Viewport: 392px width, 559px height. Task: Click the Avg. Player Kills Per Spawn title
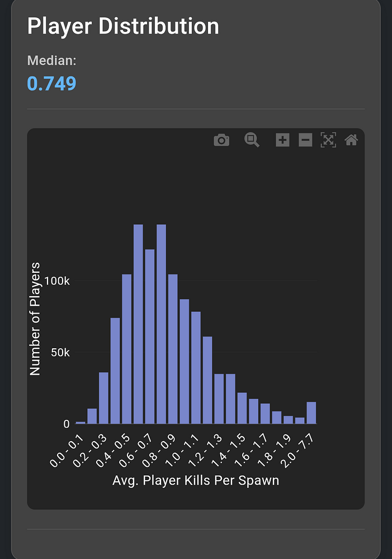click(195, 481)
